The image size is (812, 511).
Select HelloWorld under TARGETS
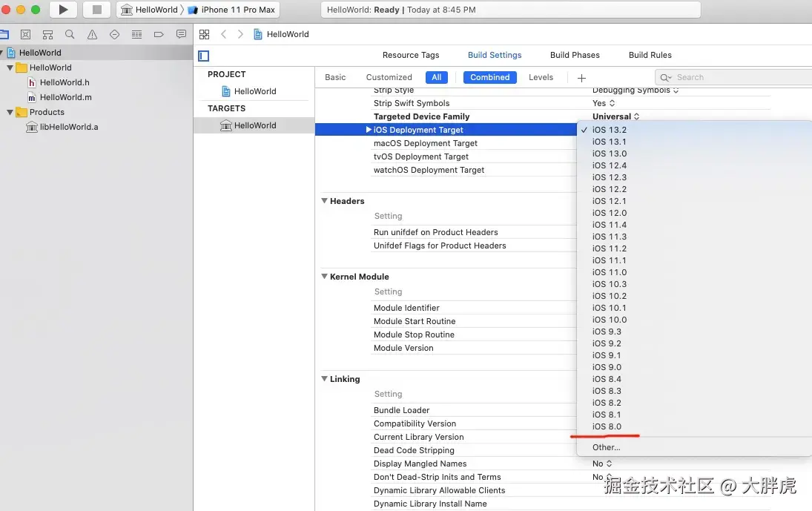(248, 125)
